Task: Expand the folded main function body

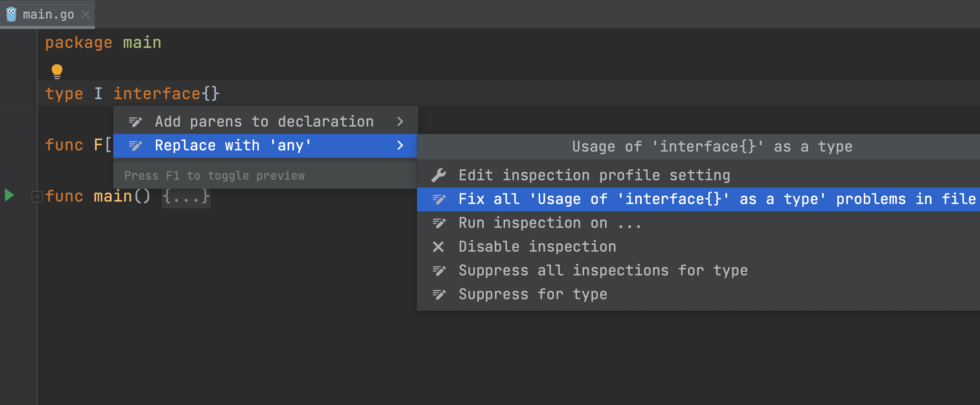Action: tap(37, 197)
